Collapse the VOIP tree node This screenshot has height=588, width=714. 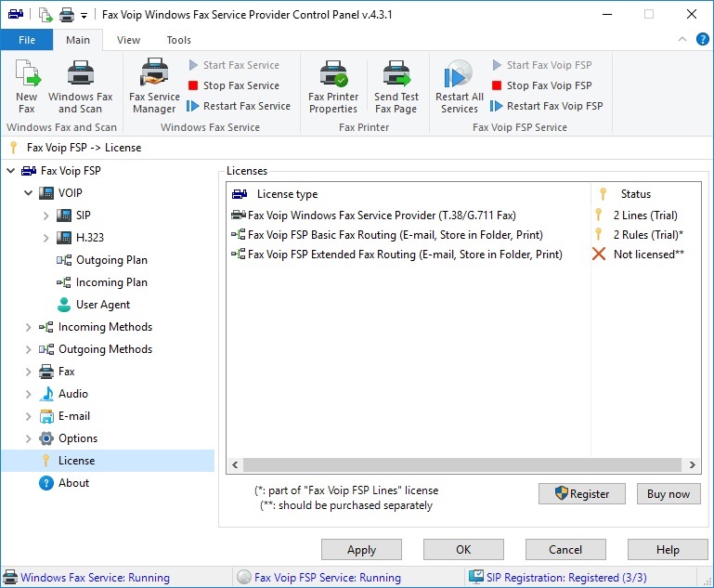28,193
